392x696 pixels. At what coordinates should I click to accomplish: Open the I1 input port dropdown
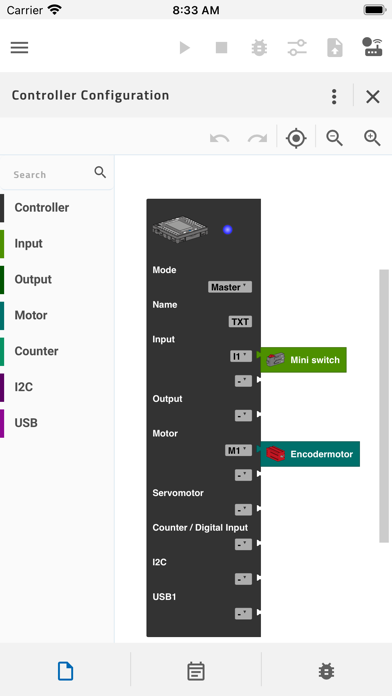pyautogui.click(x=241, y=356)
